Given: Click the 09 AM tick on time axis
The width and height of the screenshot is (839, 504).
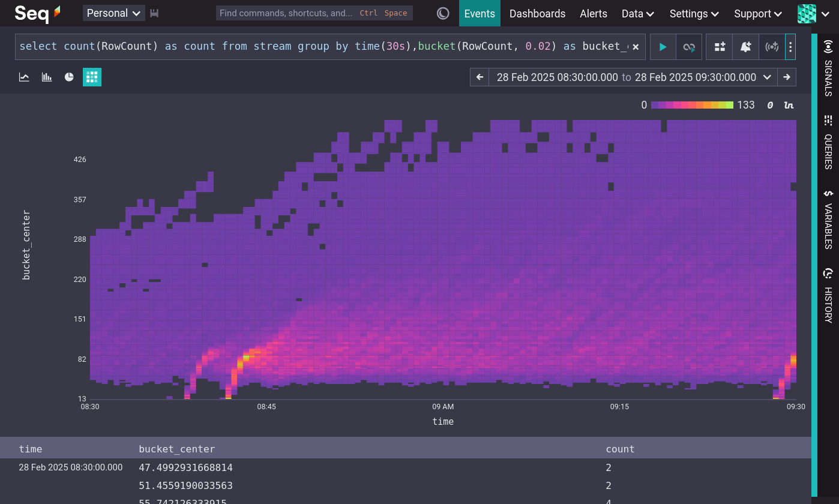Looking at the screenshot, I should (443, 407).
